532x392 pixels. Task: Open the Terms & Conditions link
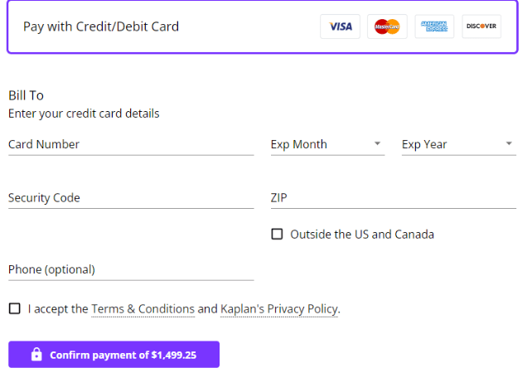143,309
